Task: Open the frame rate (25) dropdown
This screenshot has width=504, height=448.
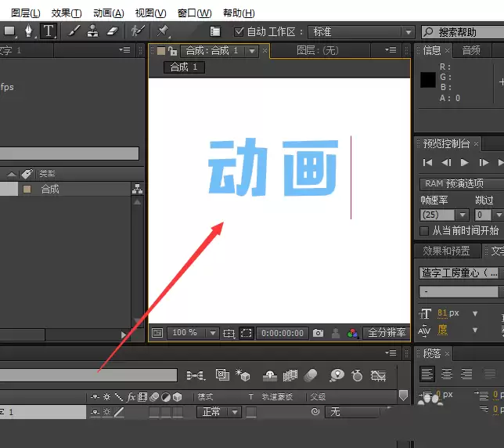Action: tap(445, 215)
